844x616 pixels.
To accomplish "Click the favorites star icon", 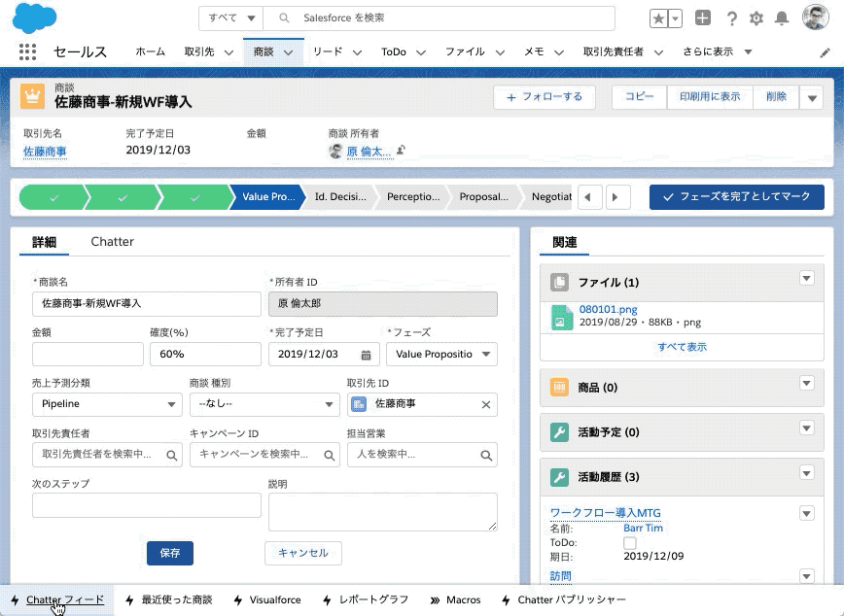I will pyautogui.click(x=658, y=18).
